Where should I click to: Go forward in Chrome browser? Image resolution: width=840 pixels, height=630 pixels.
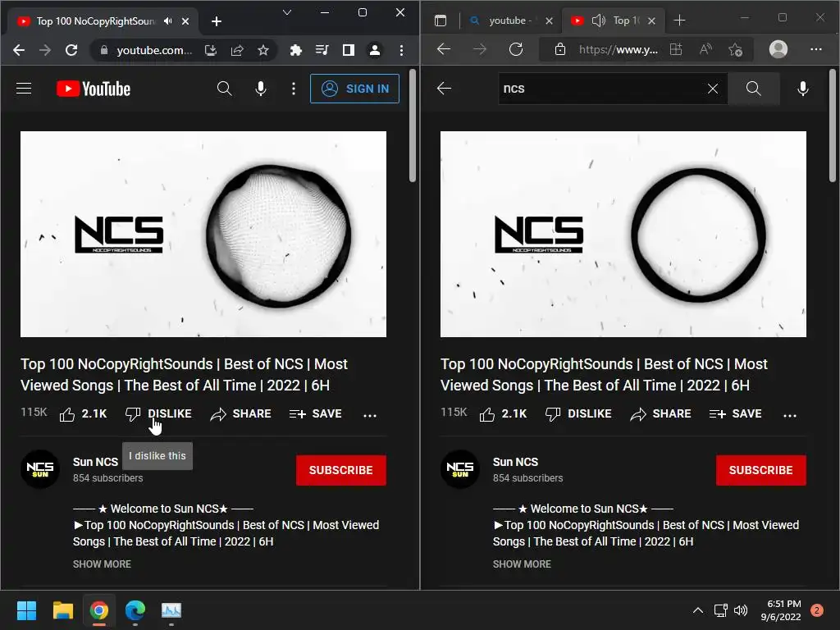click(46, 50)
